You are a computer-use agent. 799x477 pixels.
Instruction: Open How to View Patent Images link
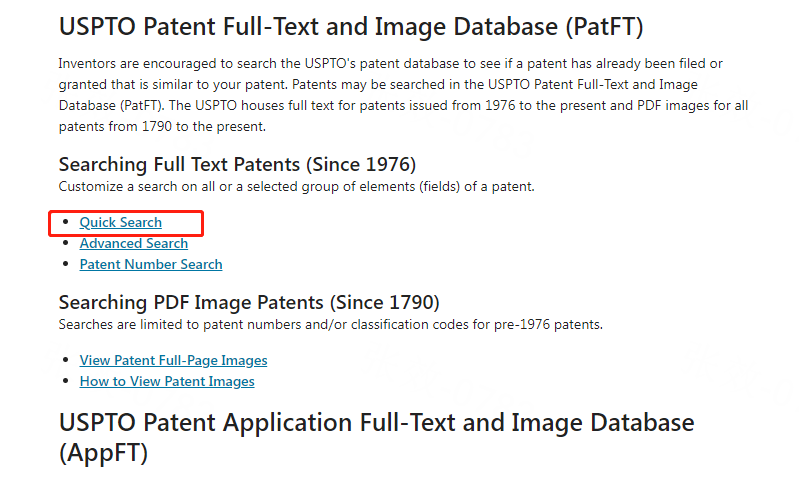(x=167, y=381)
